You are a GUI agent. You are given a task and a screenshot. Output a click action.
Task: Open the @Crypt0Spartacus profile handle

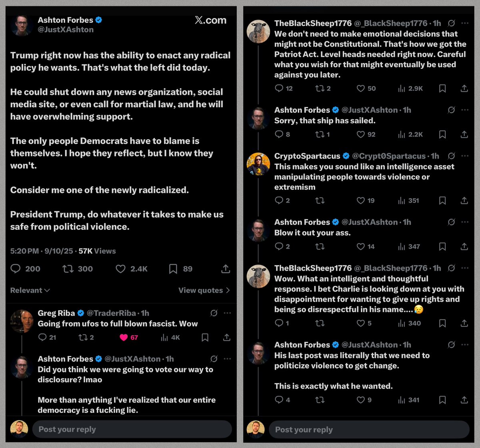pyautogui.click(x=389, y=156)
